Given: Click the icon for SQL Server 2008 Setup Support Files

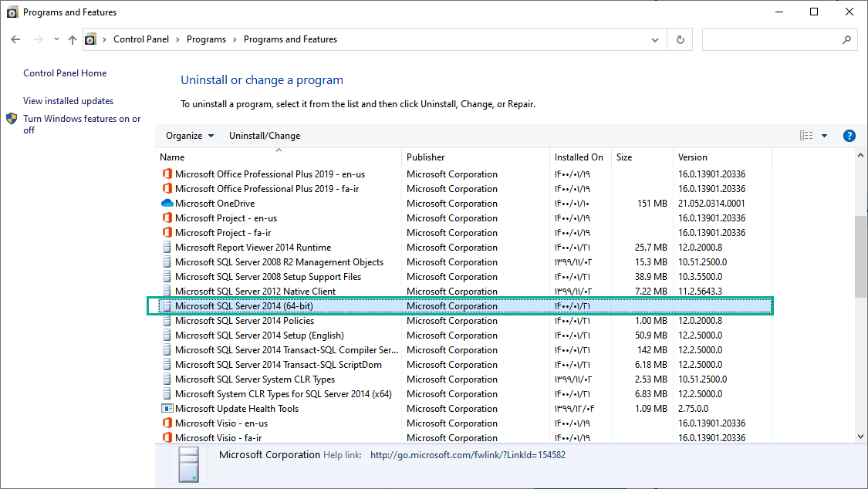Looking at the screenshot, I should pos(167,277).
